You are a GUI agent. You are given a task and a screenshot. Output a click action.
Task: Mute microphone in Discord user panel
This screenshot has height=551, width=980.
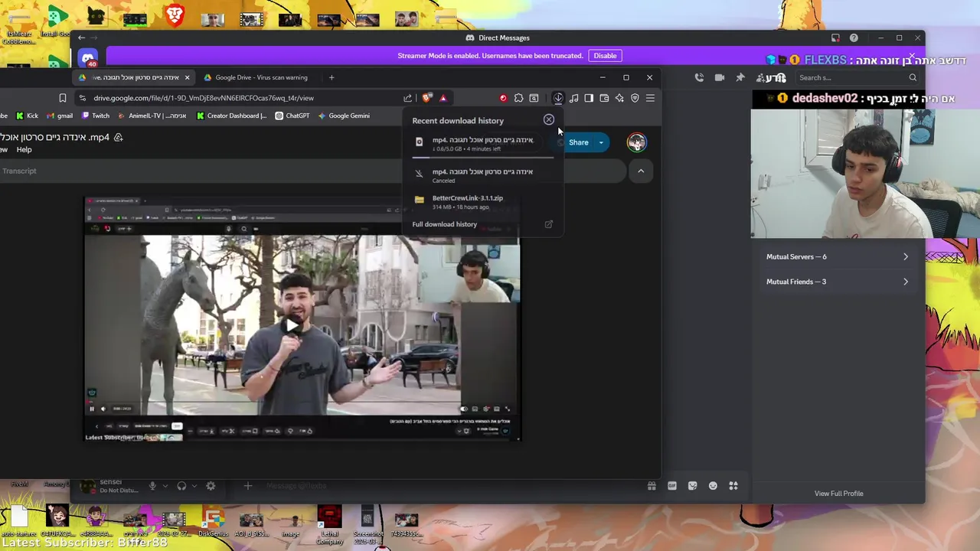tap(152, 486)
